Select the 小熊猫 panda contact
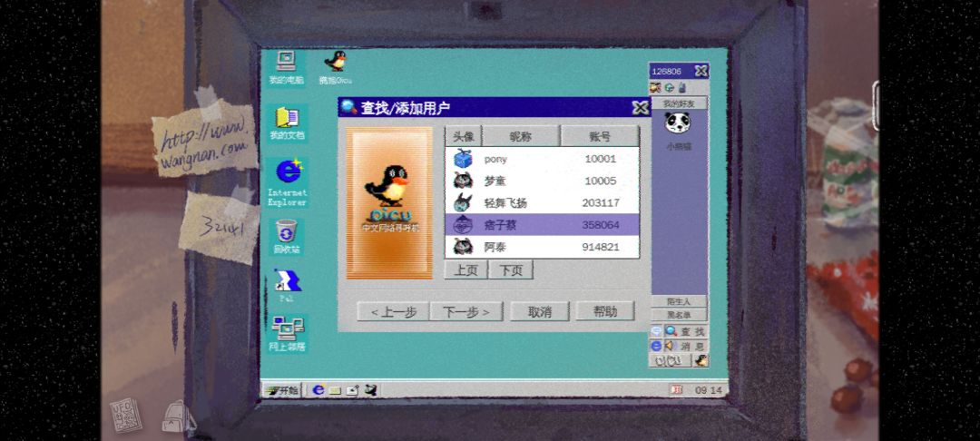Screen dimensions: 980x441 (678, 132)
